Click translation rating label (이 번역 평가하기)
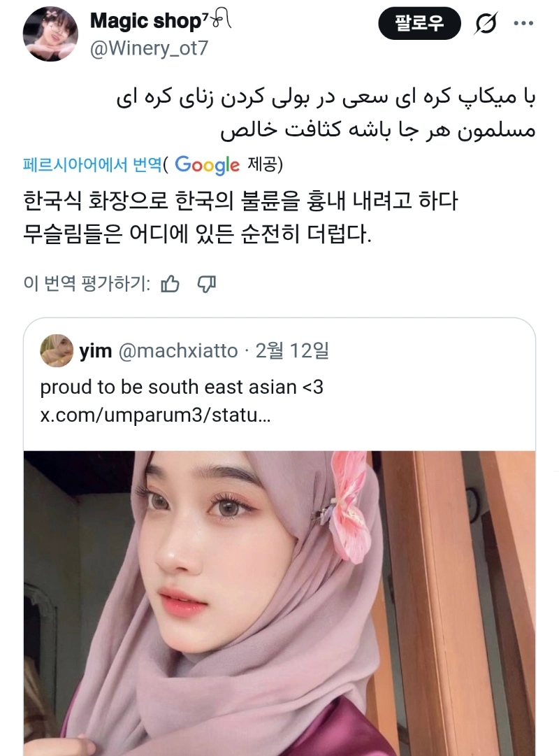This screenshot has width=559, height=756. pyautogui.click(x=87, y=283)
